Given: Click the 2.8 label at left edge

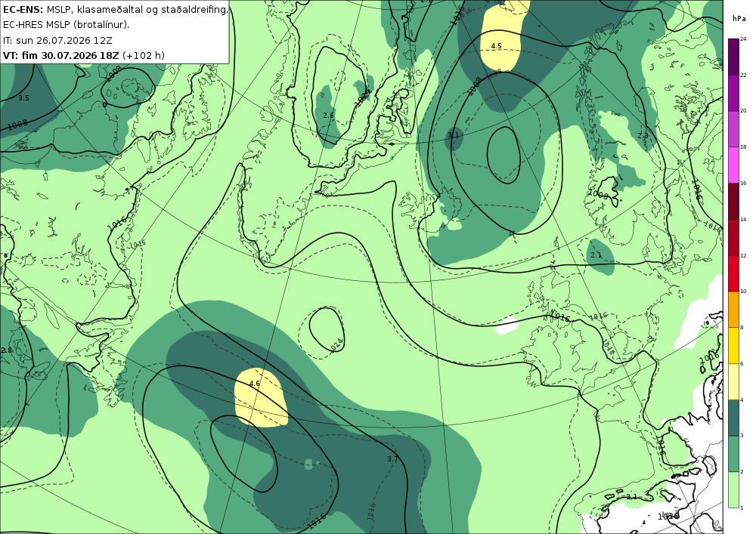Looking at the screenshot, I should (x=6, y=350).
